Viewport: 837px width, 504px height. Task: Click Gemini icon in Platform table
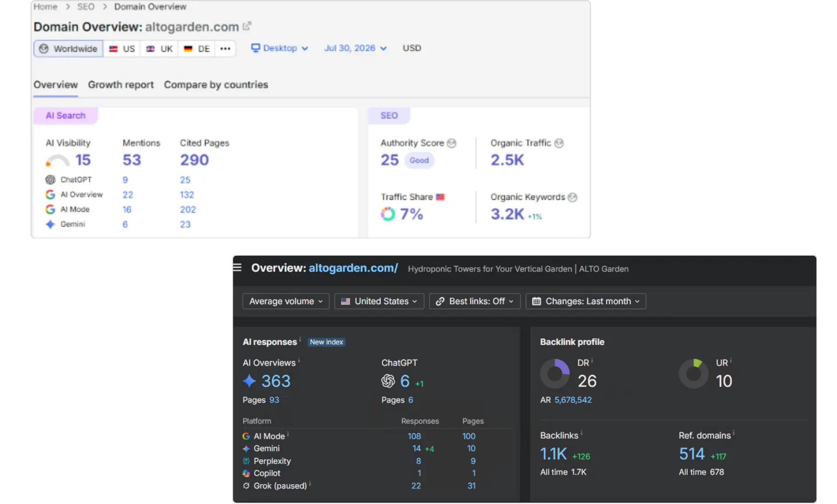click(x=246, y=448)
